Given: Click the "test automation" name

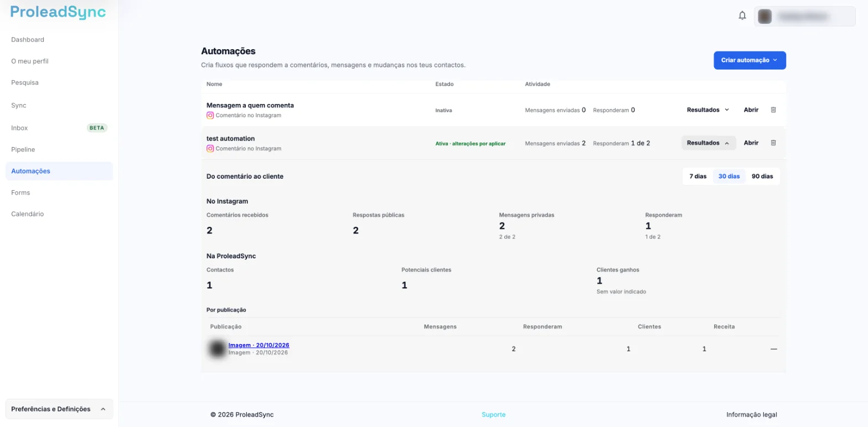Looking at the screenshot, I should point(230,138).
